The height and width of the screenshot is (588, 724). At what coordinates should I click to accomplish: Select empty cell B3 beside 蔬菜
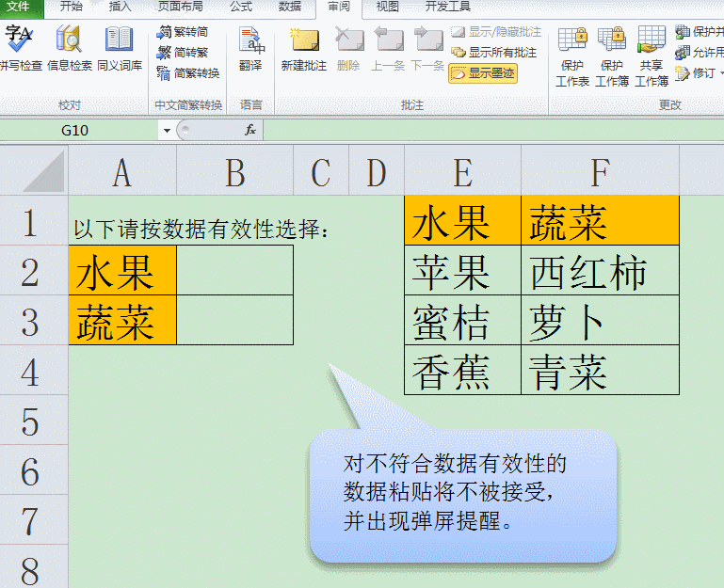pyautogui.click(x=234, y=320)
